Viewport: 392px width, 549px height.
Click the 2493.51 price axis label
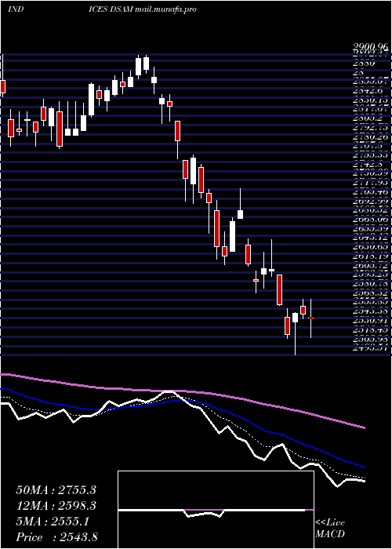(x=372, y=347)
